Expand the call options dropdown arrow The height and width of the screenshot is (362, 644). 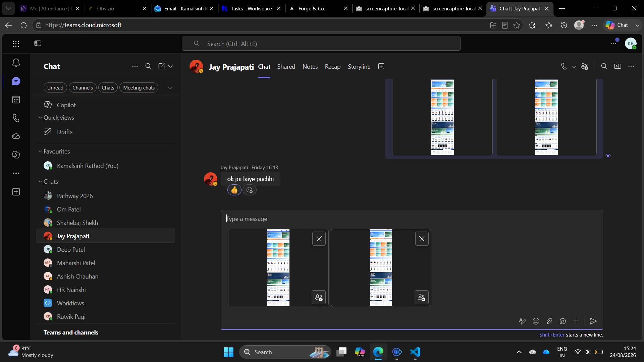click(x=574, y=67)
